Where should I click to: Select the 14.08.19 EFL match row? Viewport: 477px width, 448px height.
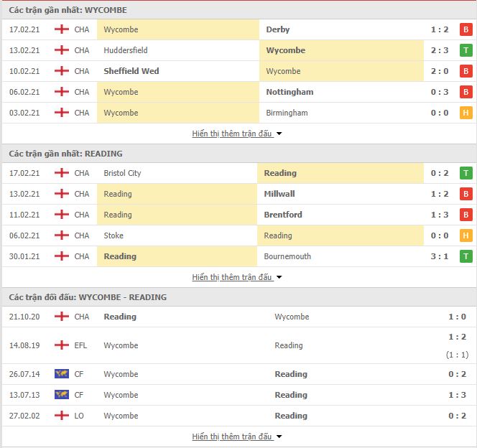[x=239, y=345]
